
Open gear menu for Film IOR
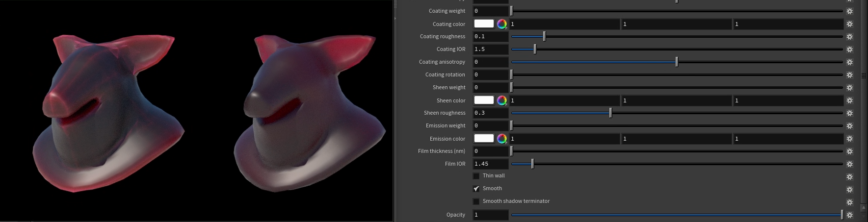coord(850,164)
